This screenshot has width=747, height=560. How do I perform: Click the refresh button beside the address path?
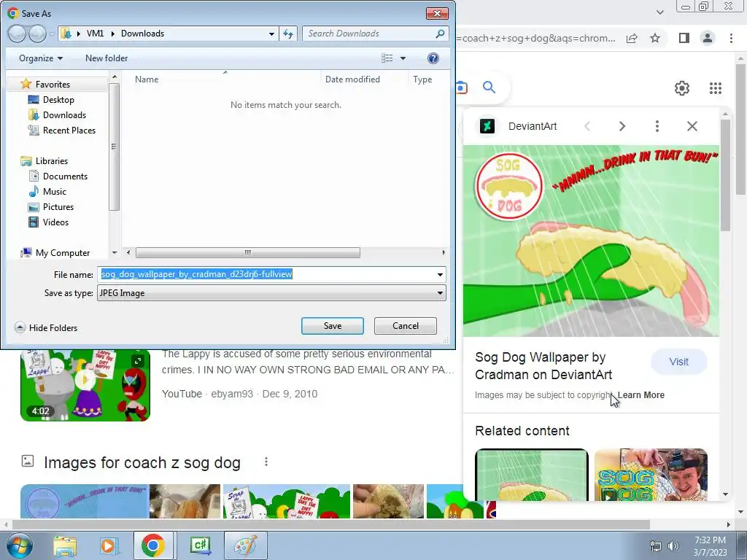[288, 34]
